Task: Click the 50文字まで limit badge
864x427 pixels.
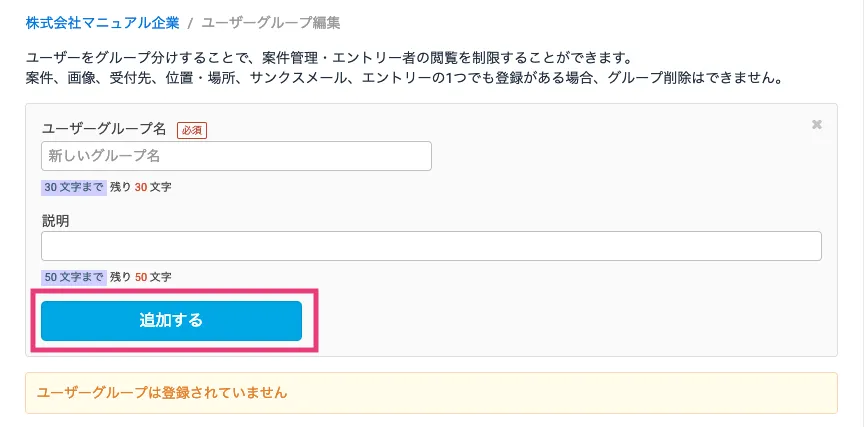Action: pyautogui.click(x=73, y=276)
